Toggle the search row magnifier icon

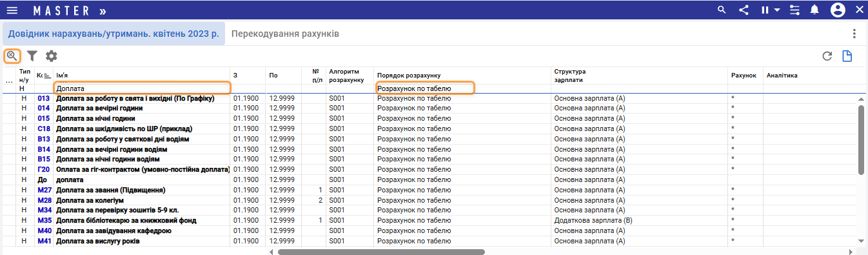[12, 56]
